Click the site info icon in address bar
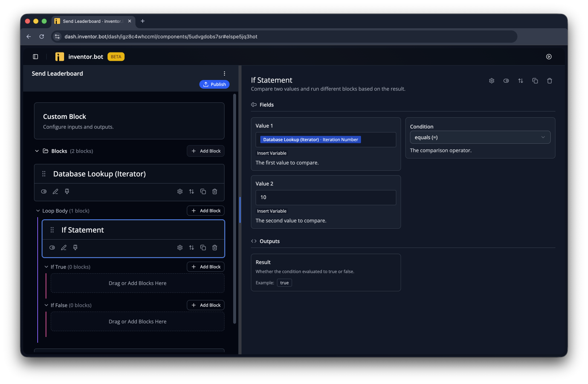This screenshot has height=384, width=588. pyautogui.click(x=57, y=37)
